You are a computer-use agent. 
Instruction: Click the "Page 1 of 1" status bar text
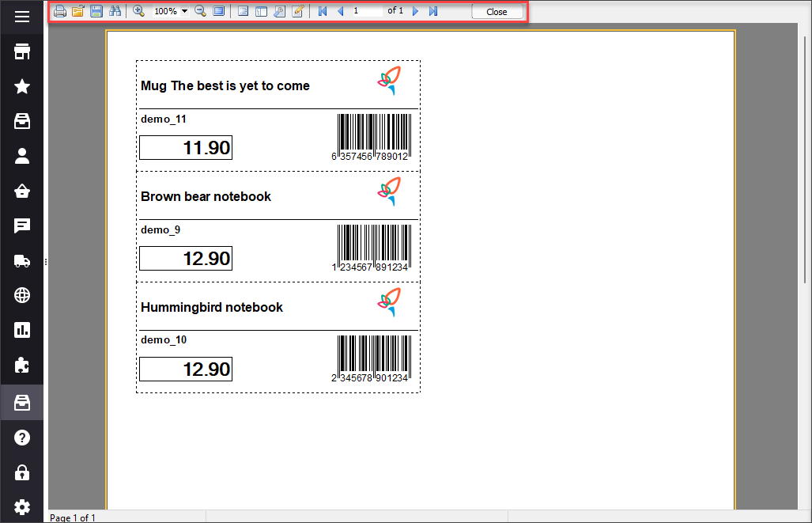73,517
